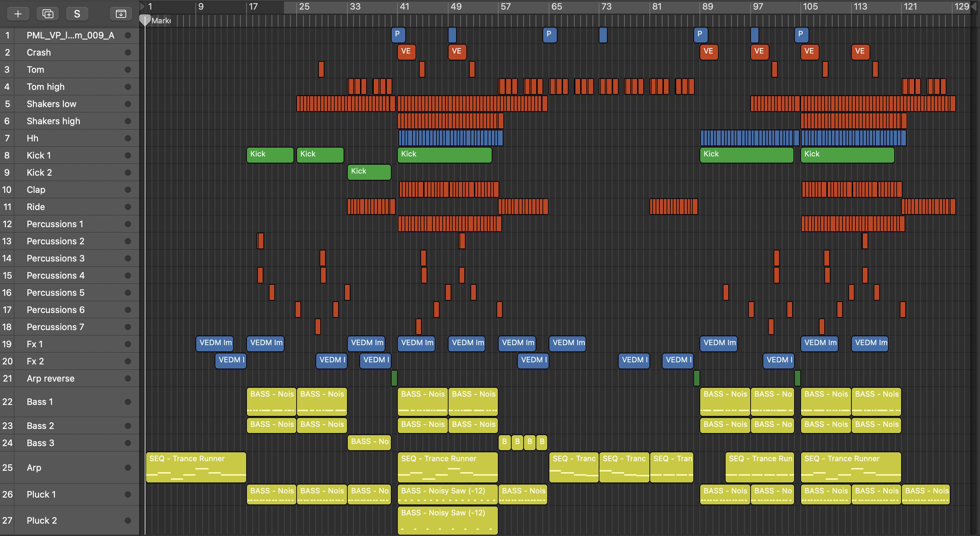The width and height of the screenshot is (980, 536).
Task: Select the first Kick region on Kick 1
Action: [x=270, y=155]
